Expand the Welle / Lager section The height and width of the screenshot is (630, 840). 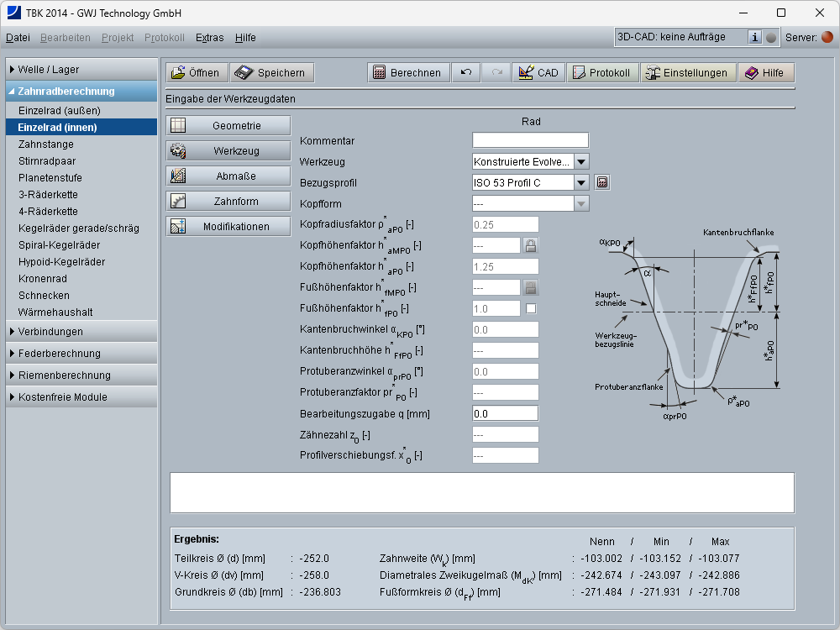(81, 70)
